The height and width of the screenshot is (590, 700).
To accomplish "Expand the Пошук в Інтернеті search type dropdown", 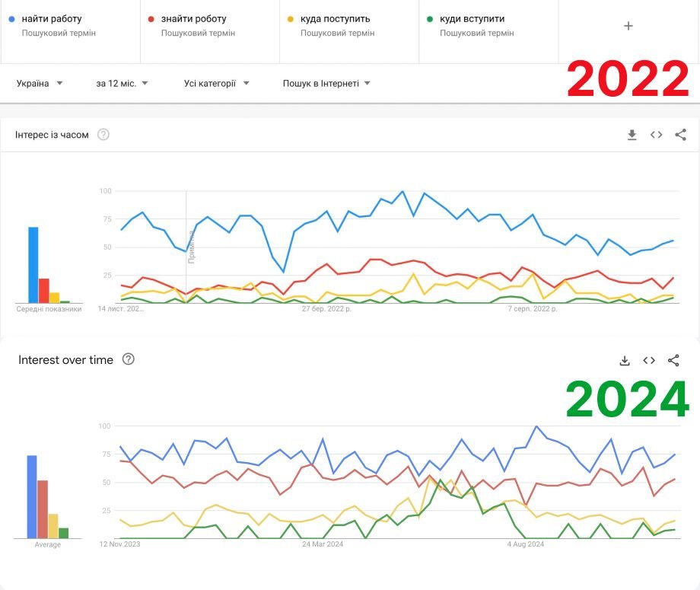I will click(326, 83).
